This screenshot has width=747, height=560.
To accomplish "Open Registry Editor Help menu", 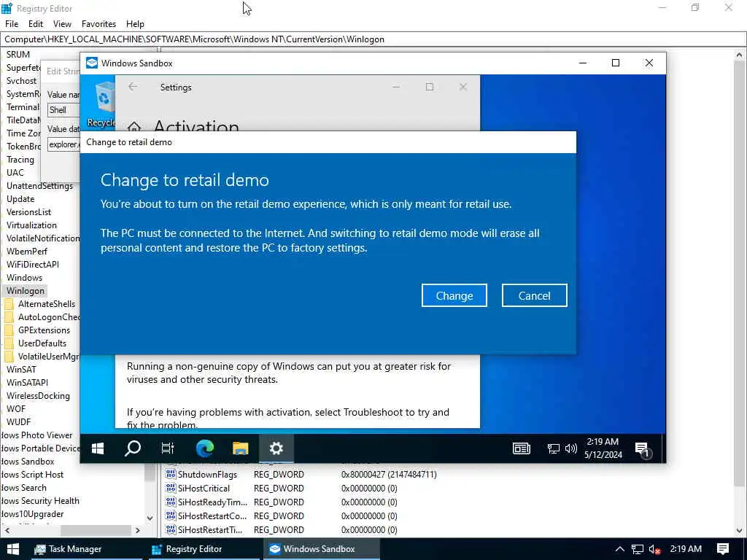I will pyautogui.click(x=135, y=24).
